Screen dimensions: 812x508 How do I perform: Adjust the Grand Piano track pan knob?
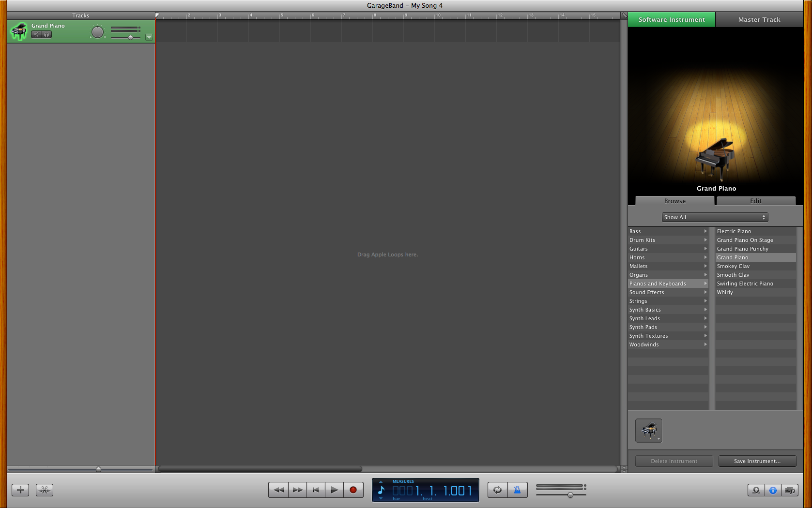click(97, 32)
